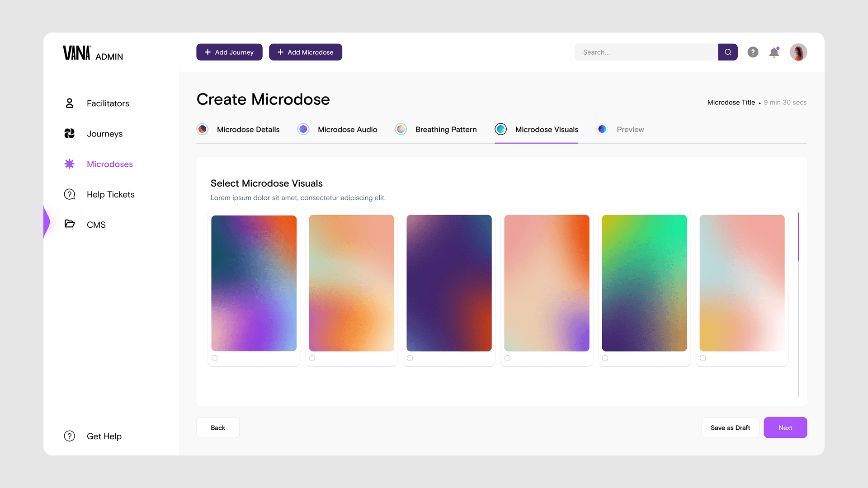
Task: Open the help question mark icon
Action: point(753,52)
